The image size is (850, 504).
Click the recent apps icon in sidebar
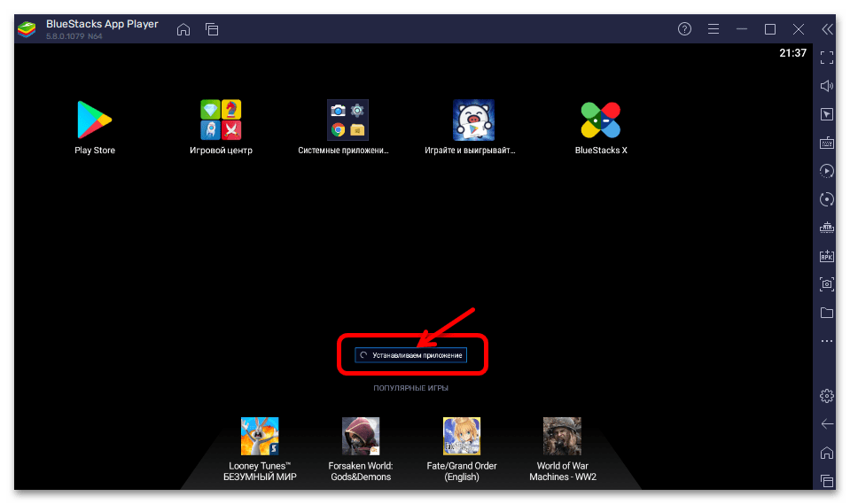point(827,480)
